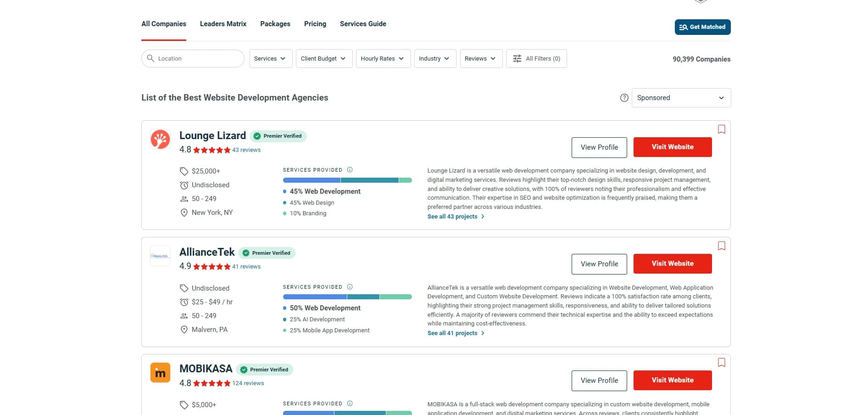Bookmark the AllianceTek listing
Image resolution: width=868 pixels, height=415 pixels.
click(x=722, y=246)
